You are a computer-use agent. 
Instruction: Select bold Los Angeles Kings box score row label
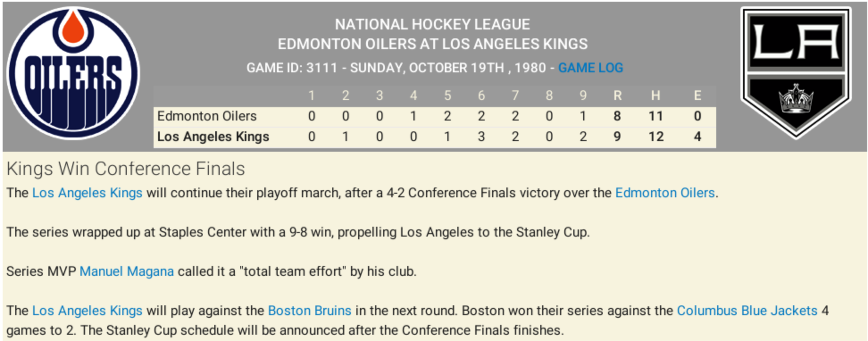[x=213, y=137]
